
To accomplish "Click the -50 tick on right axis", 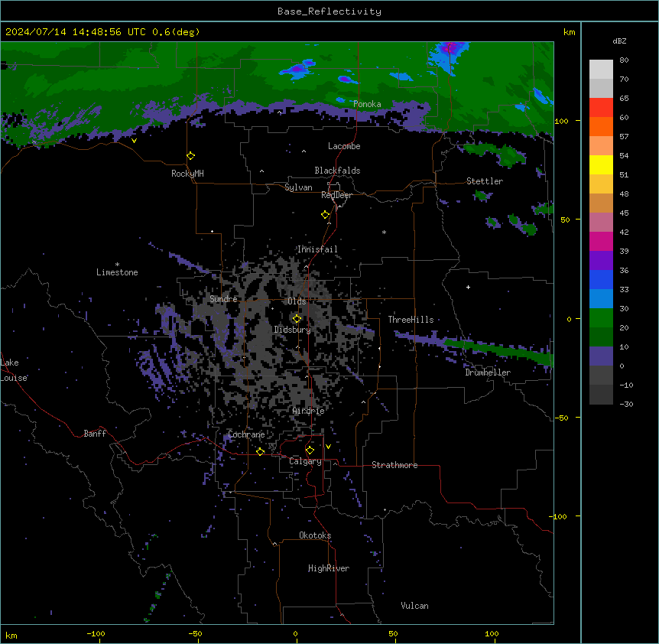I will pos(561,418).
